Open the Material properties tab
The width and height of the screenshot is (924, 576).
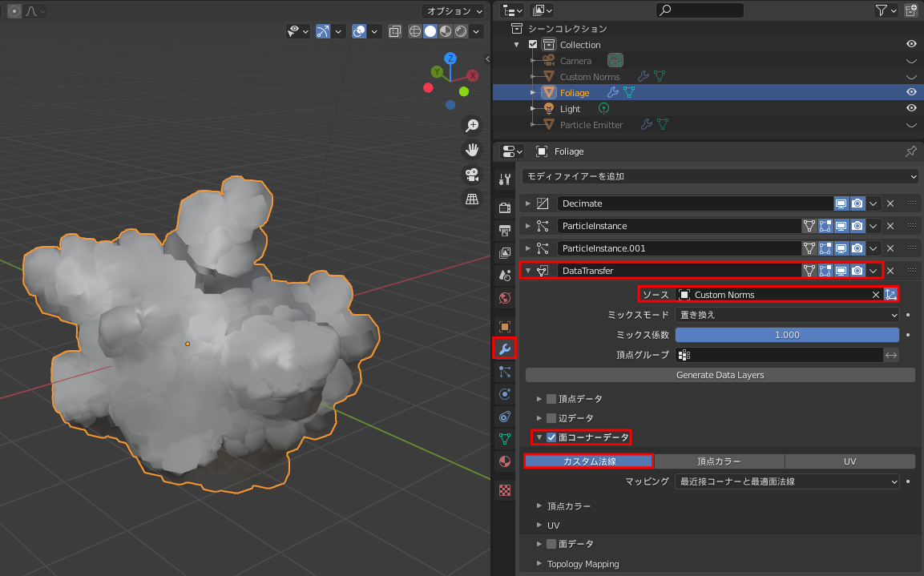(x=505, y=461)
